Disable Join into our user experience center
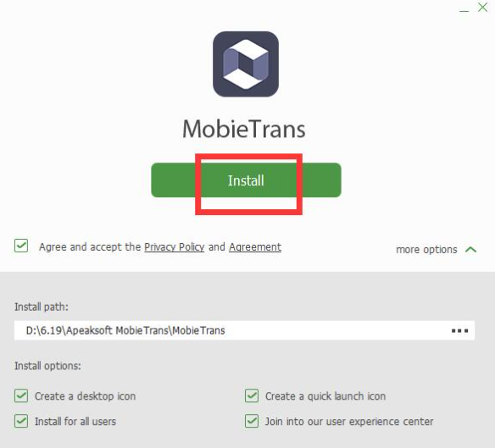The image size is (495, 448). coord(252,421)
